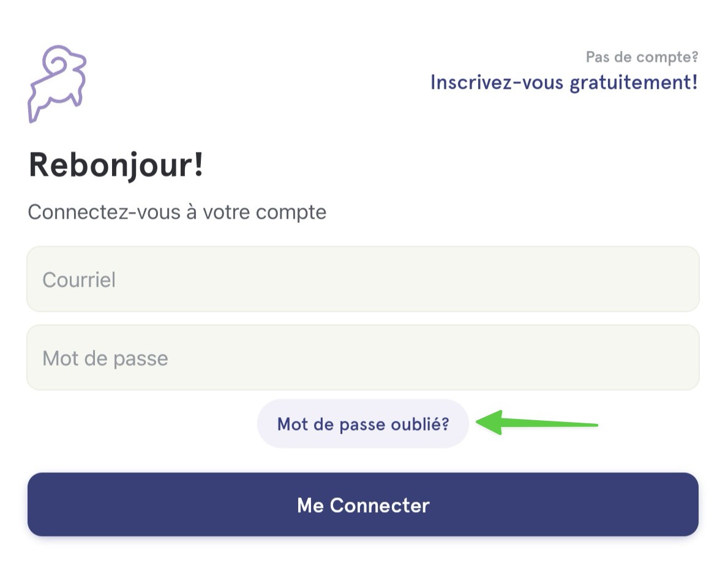Image resolution: width=728 pixels, height=566 pixels.
Task: Select the Mot de passe field
Action: (x=363, y=358)
